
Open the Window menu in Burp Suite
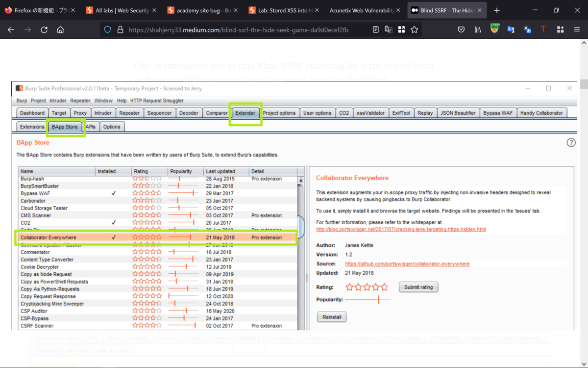tap(103, 101)
